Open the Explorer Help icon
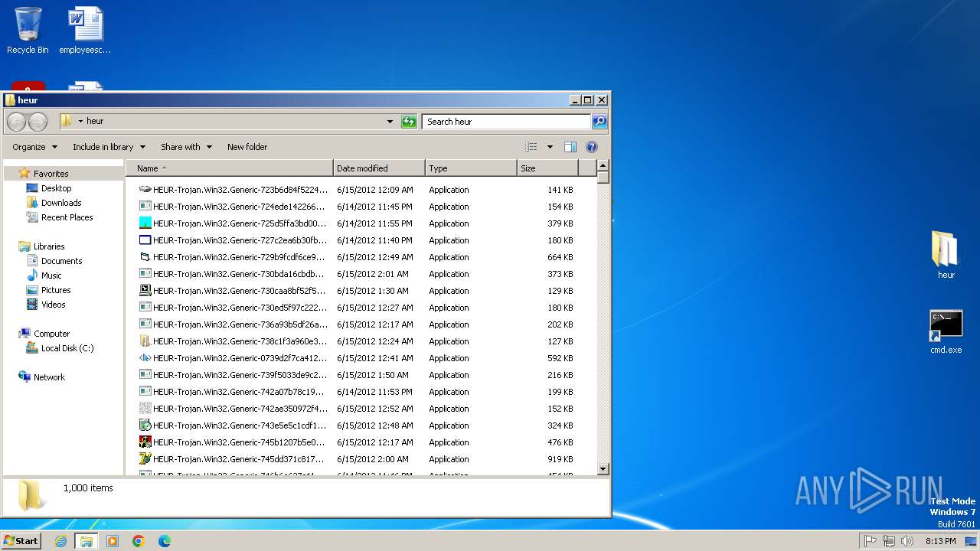Viewport: 980px width, 551px height. coord(591,147)
